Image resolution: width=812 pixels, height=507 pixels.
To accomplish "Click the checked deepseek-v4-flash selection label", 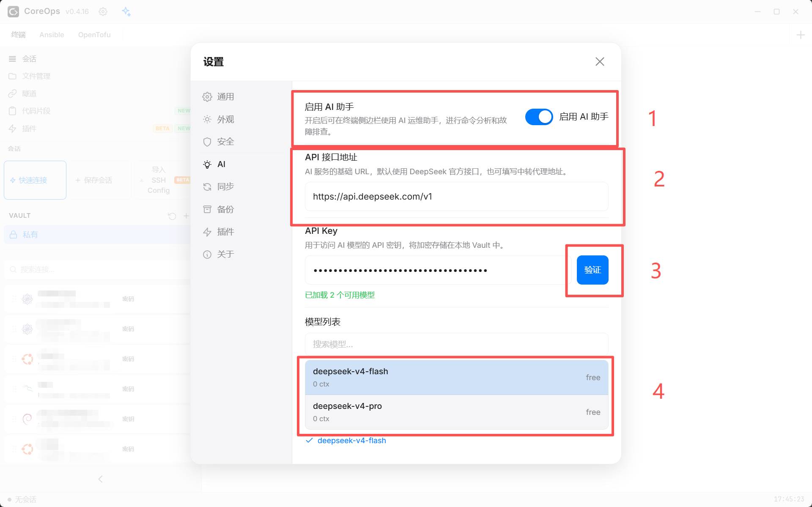I will click(x=351, y=441).
